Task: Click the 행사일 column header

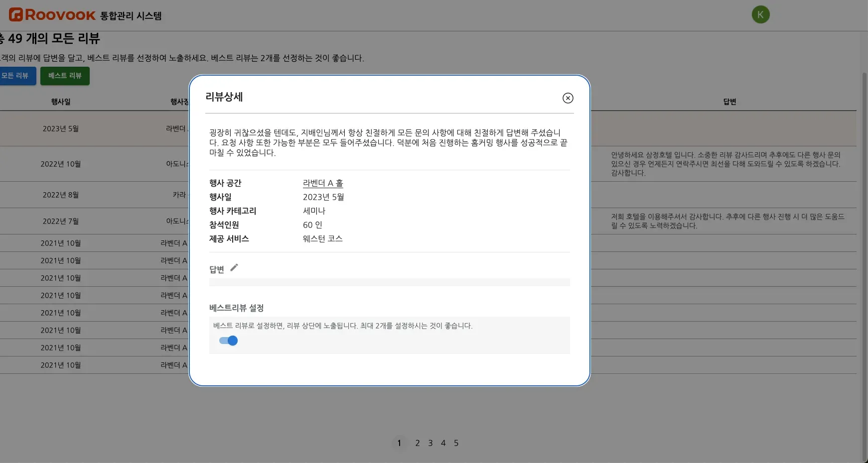Action: [61, 102]
